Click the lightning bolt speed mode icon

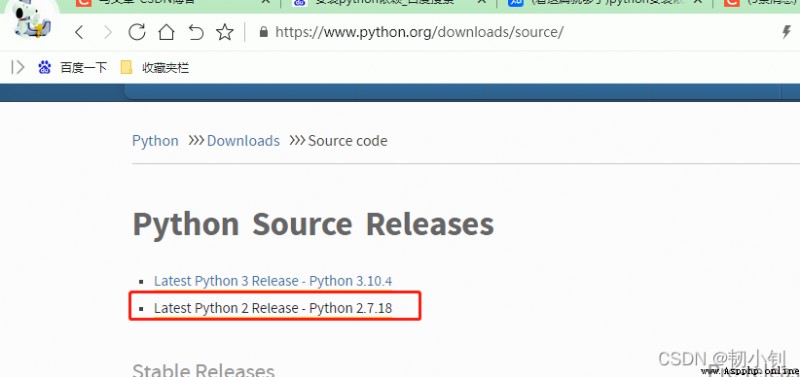point(786,32)
